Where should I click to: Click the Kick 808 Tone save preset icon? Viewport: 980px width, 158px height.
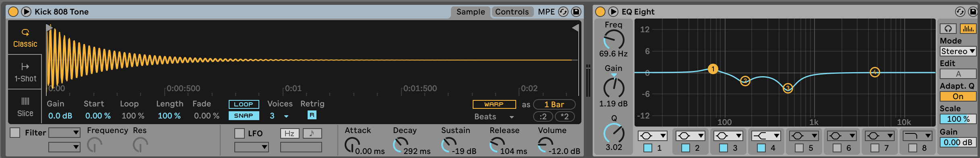pos(576,12)
